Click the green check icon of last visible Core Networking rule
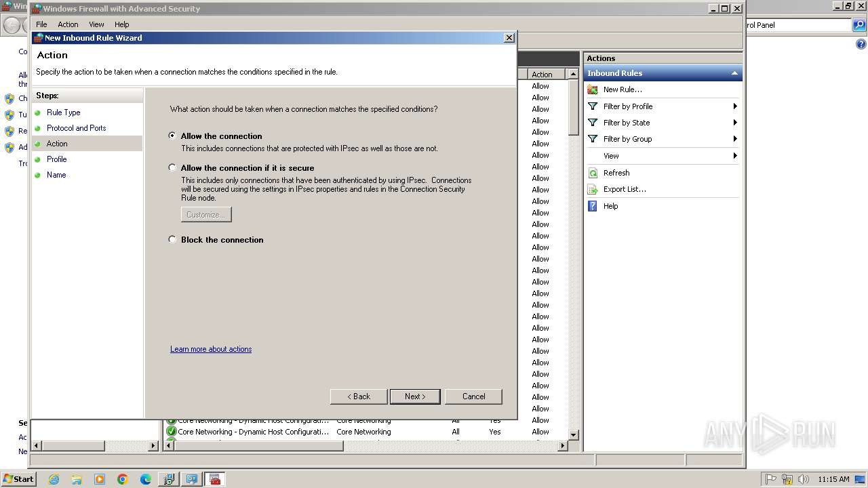868x488 pixels. (x=171, y=432)
